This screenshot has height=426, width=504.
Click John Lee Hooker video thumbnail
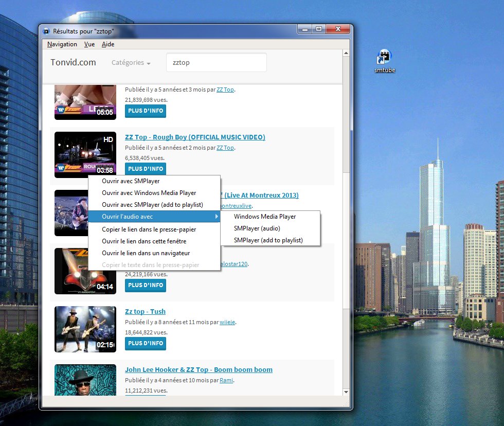pos(85,380)
